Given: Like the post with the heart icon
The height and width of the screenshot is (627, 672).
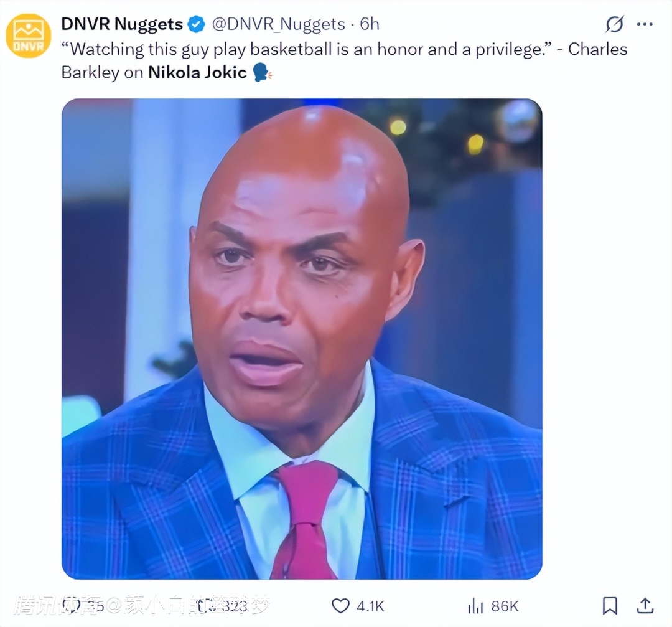Looking at the screenshot, I should [x=341, y=606].
